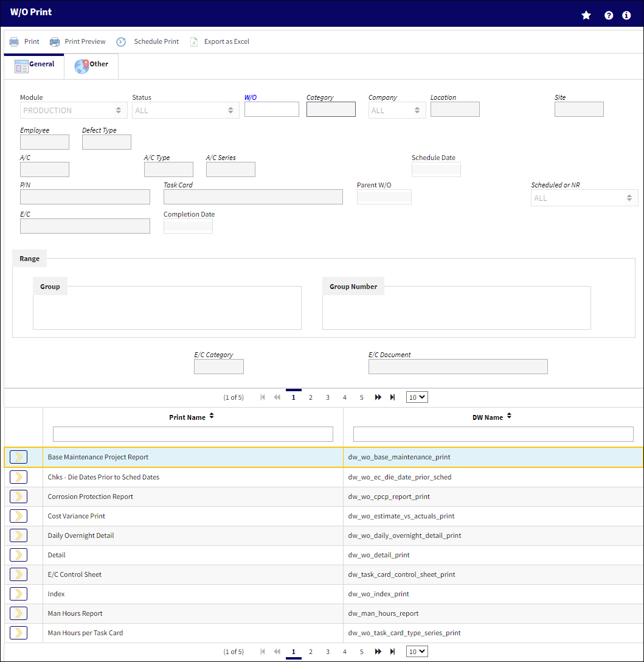Switch to the General tab
This screenshot has width=644, height=662.
[34, 66]
